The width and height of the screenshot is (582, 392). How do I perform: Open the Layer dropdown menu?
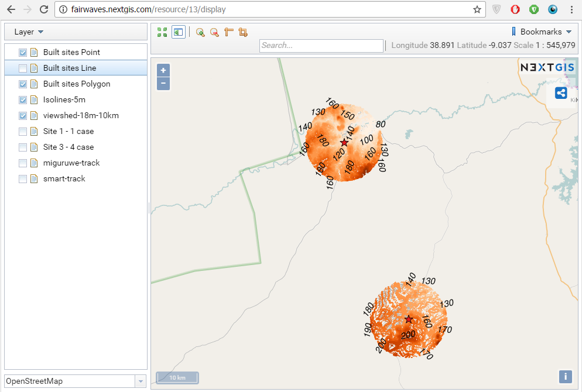(29, 32)
